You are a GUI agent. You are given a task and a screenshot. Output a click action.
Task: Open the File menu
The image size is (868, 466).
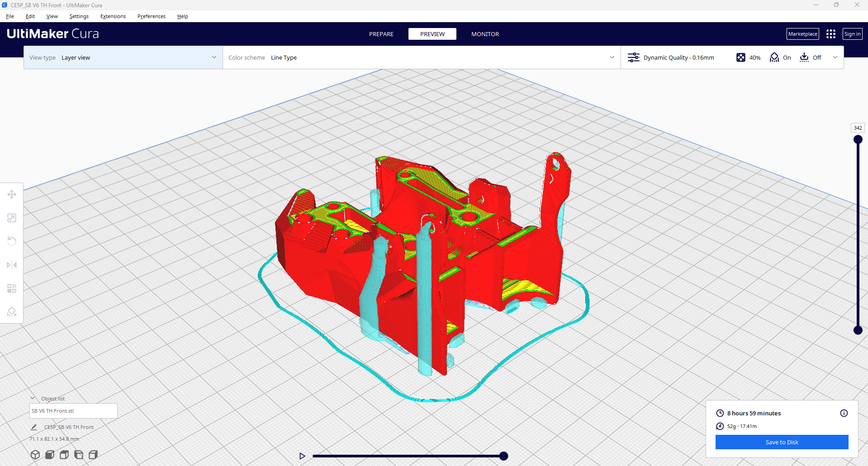click(10, 16)
